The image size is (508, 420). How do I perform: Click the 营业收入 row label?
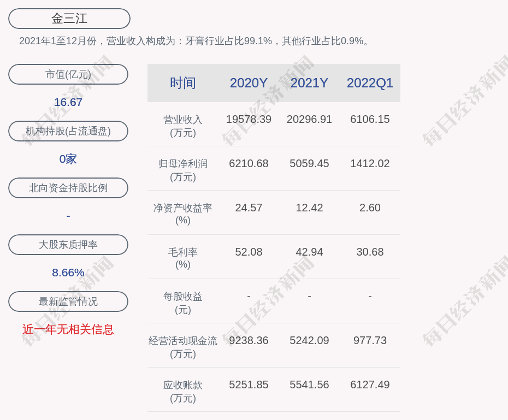click(x=183, y=126)
